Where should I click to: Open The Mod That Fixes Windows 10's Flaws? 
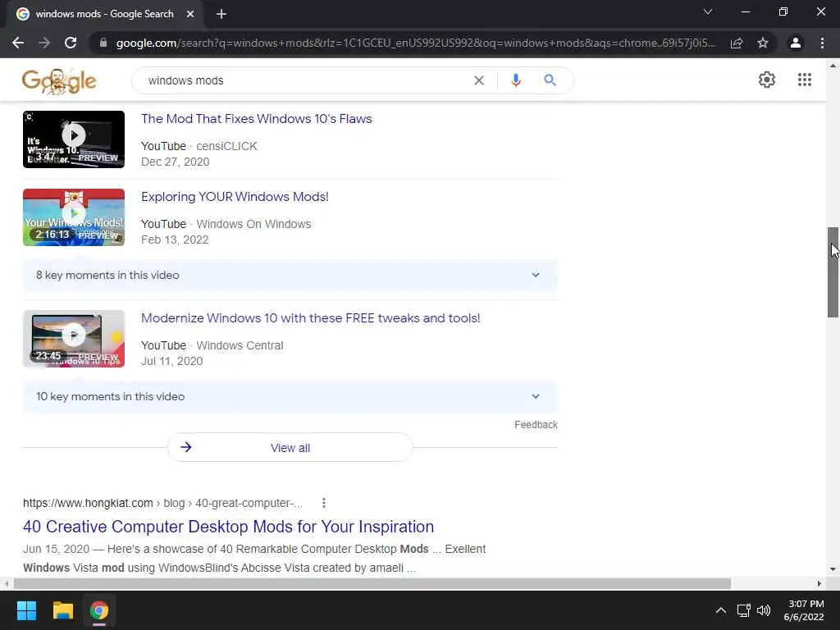pyautogui.click(x=256, y=119)
